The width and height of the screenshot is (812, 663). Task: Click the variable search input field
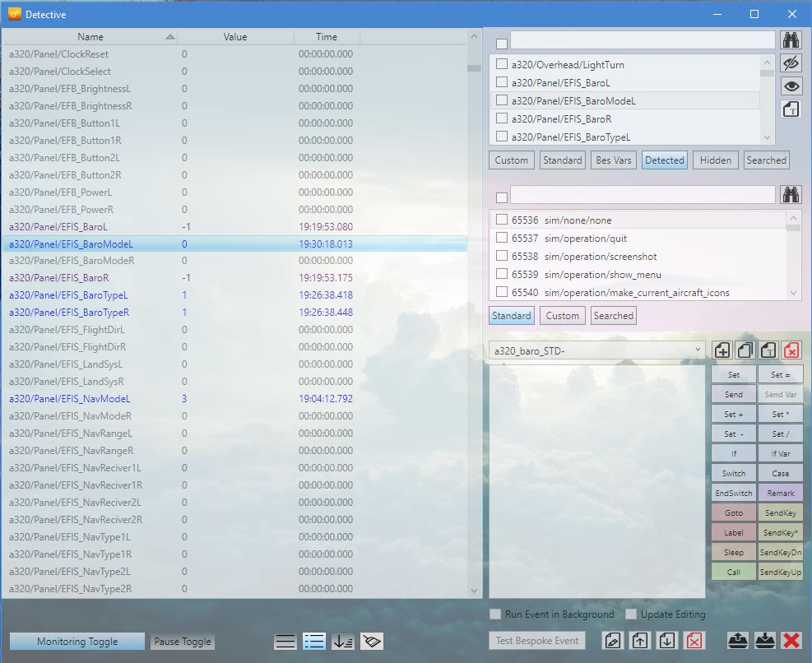pyautogui.click(x=642, y=39)
